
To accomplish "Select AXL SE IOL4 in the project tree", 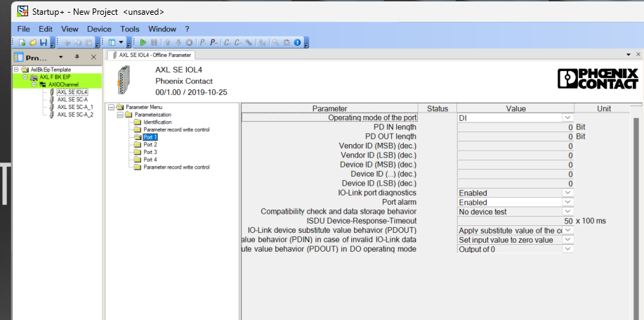I will 72,91.
